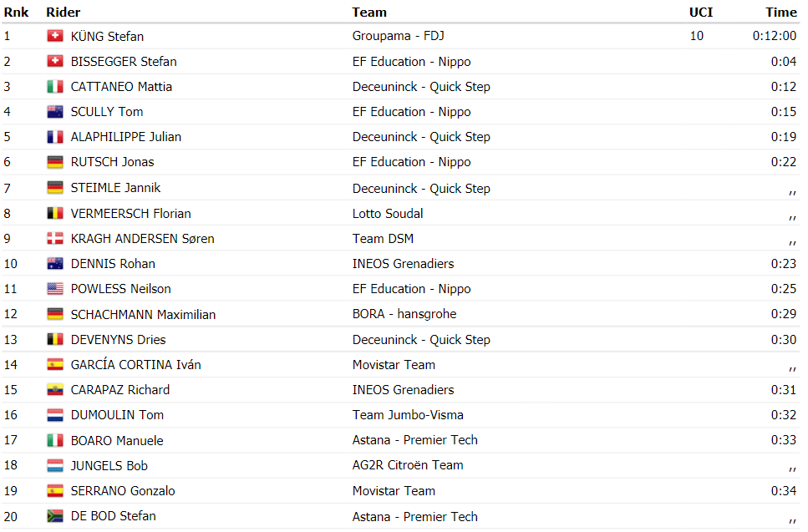Click the Swiss flag beside KÜNG Stefan
Image resolution: width=808 pixels, height=532 pixels.
point(54,36)
